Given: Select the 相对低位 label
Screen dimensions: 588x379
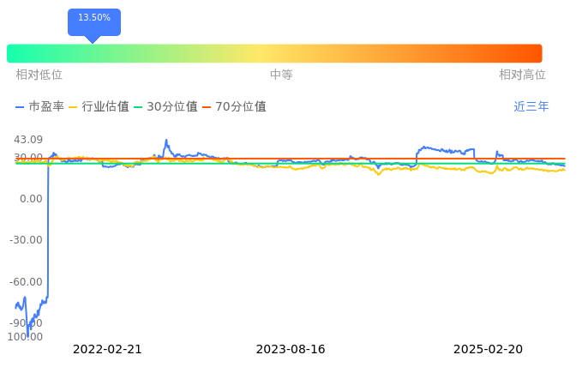Looking at the screenshot, I should (39, 75).
